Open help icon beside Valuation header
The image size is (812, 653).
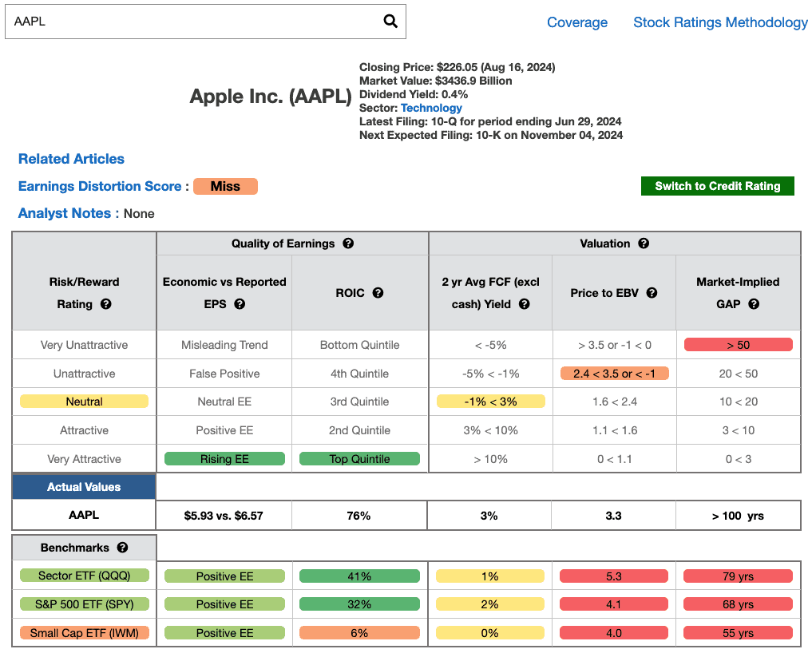644,243
